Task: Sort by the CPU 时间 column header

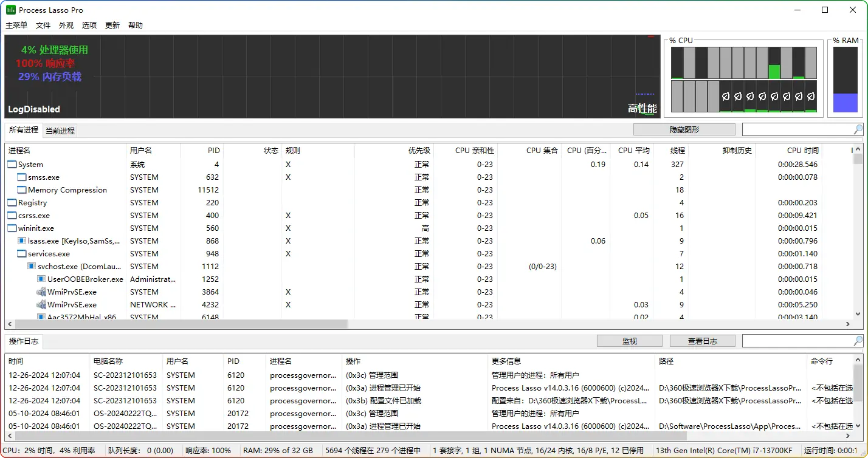Action: 788,150
